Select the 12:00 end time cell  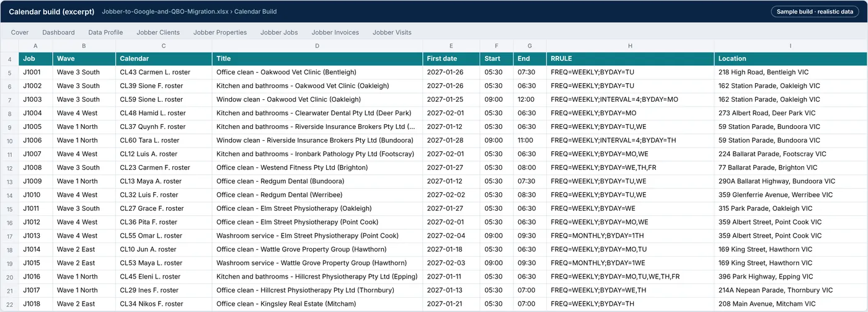(530, 100)
